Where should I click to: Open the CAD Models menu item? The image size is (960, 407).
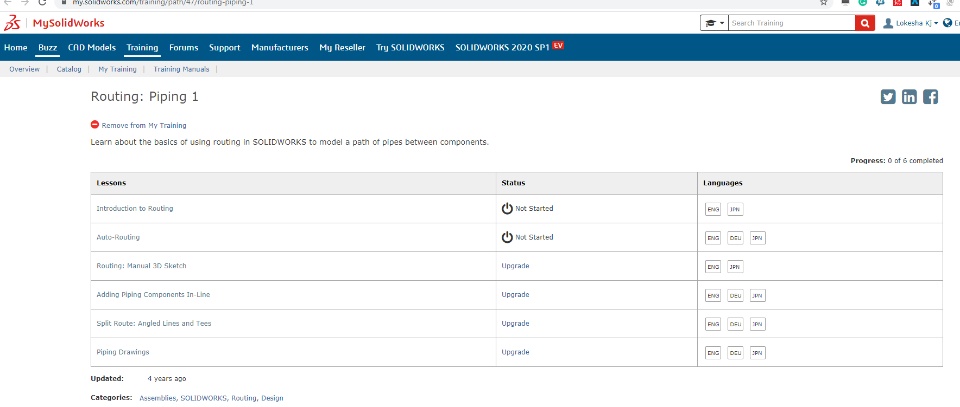pos(92,48)
